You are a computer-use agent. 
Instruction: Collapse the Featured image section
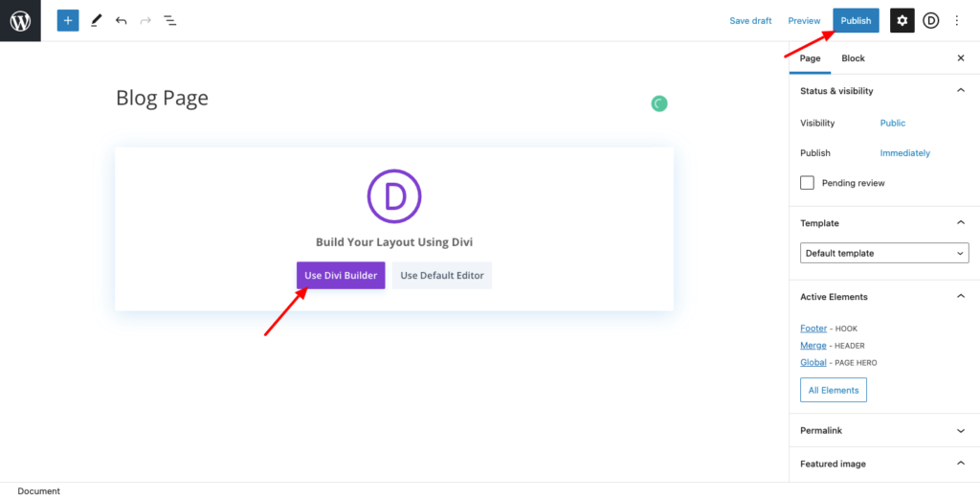961,464
